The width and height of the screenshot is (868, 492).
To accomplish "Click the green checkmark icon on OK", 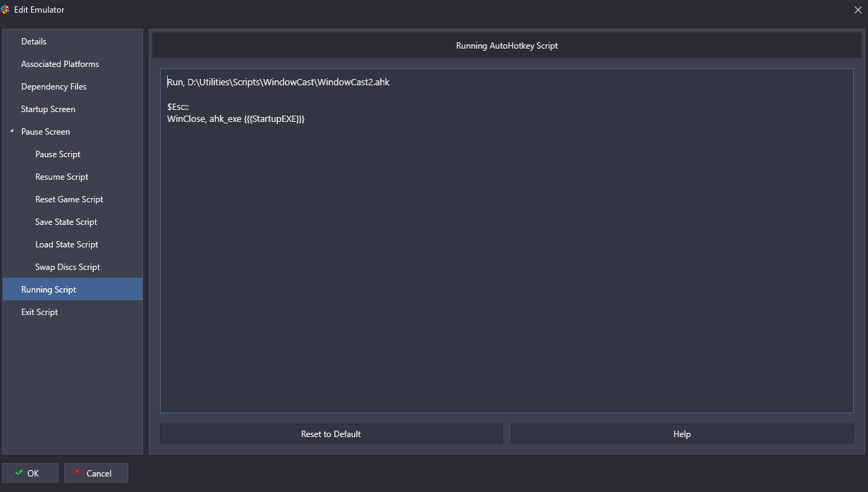I will click(19, 473).
